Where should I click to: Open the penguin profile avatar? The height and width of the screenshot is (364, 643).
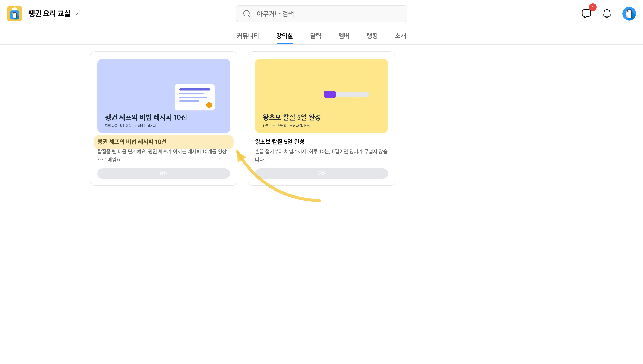629,14
